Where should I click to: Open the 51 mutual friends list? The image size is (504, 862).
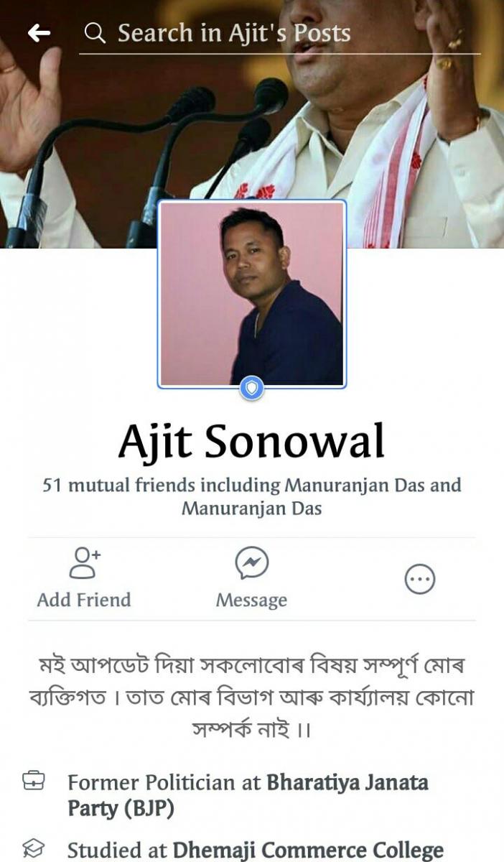(x=252, y=496)
